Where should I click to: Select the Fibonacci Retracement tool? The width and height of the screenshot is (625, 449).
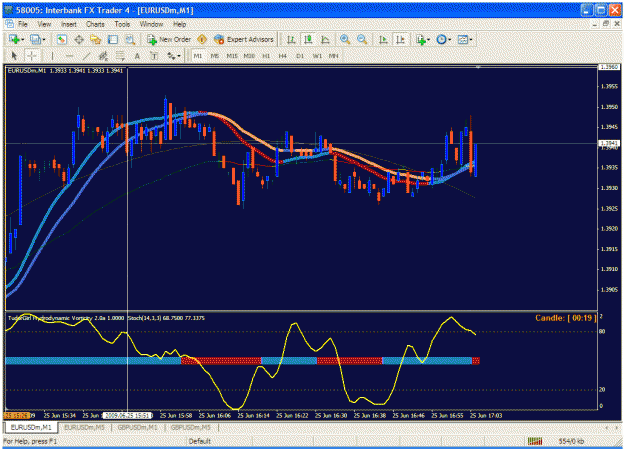tap(120, 56)
